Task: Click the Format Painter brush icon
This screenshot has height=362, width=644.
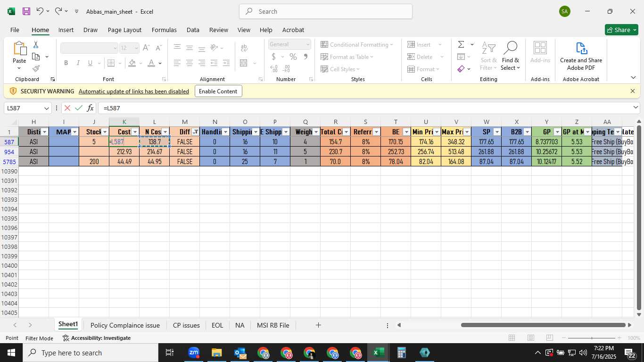Action: pos(36,69)
